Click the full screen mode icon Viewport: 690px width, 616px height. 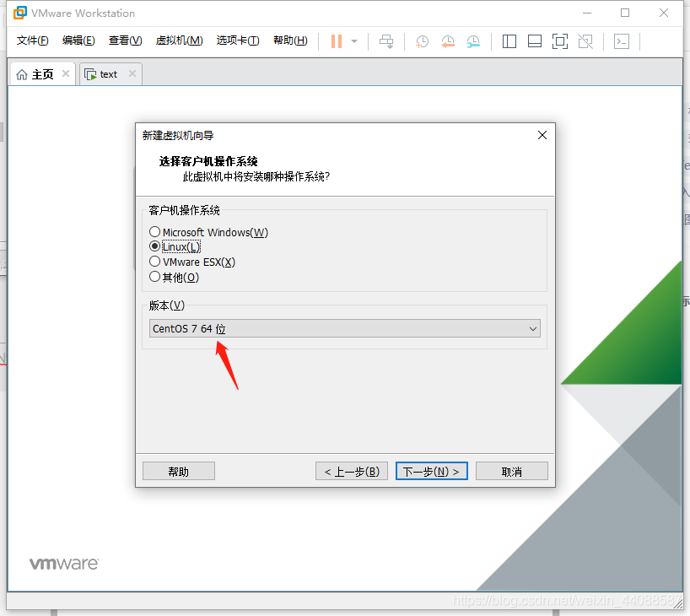[x=560, y=41]
